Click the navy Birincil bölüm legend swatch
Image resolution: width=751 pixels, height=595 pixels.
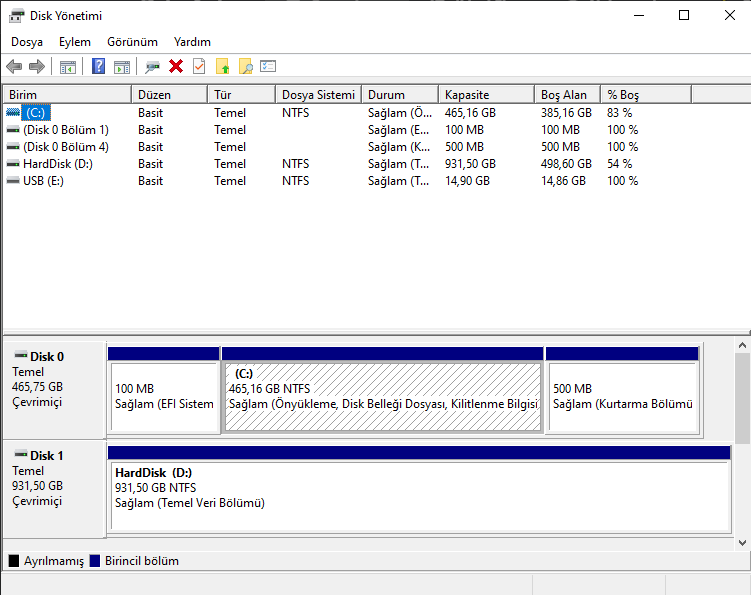coord(95,561)
